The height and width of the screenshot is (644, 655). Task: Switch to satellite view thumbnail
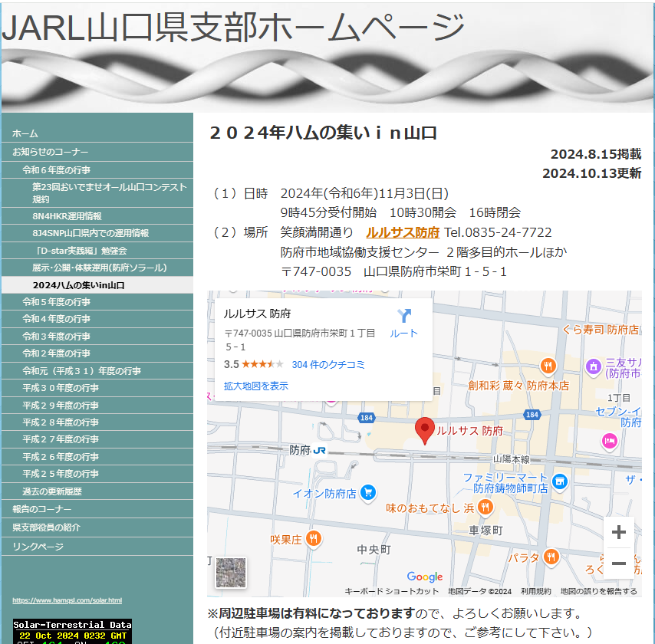click(231, 573)
